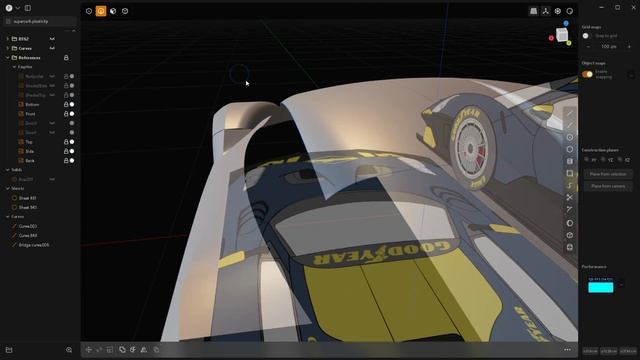The width and height of the screenshot is (640, 360).
Task: Toggle visibility dot for Bottom reference
Action: point(72,104)
